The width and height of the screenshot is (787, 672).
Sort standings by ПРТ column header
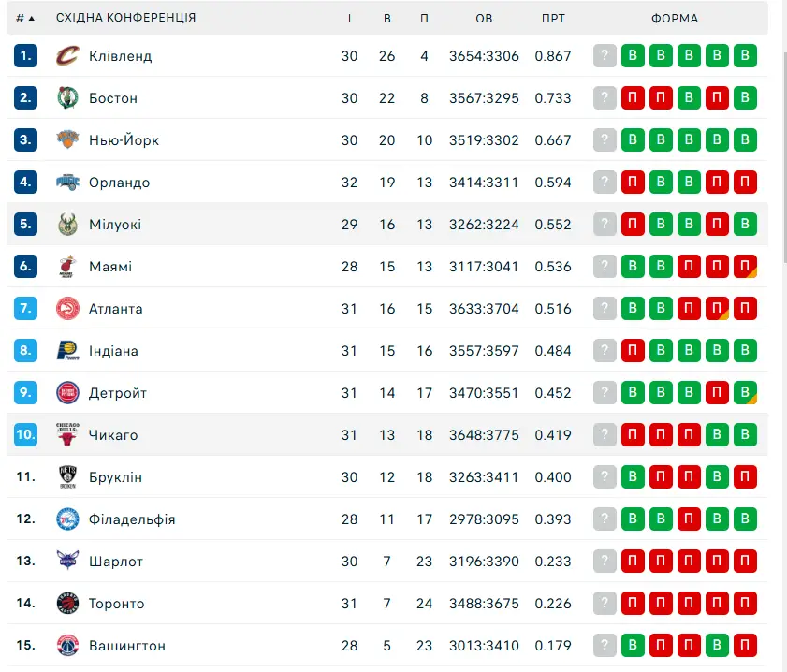click(x=553, y=19)
